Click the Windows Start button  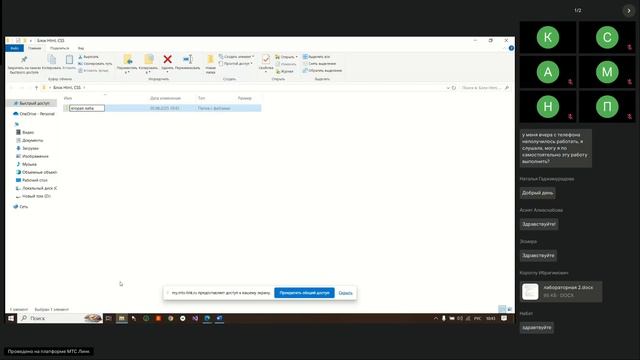[11, 318]
